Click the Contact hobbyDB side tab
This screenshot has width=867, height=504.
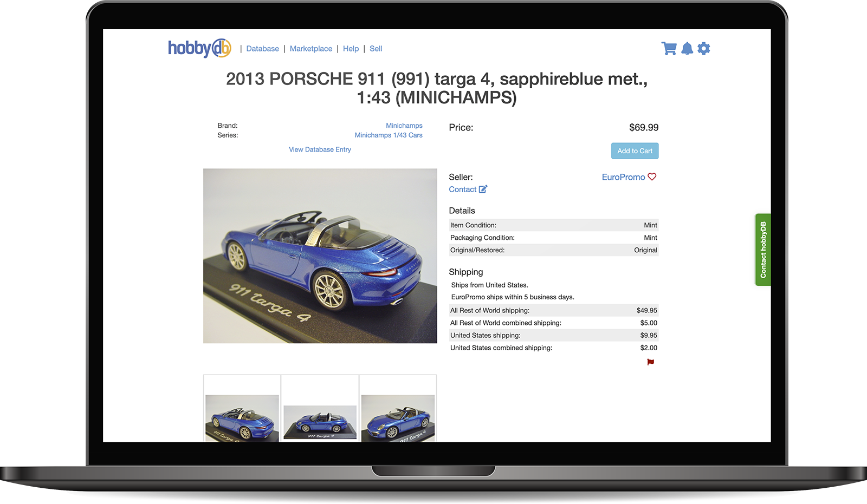(x=763, y=250)
